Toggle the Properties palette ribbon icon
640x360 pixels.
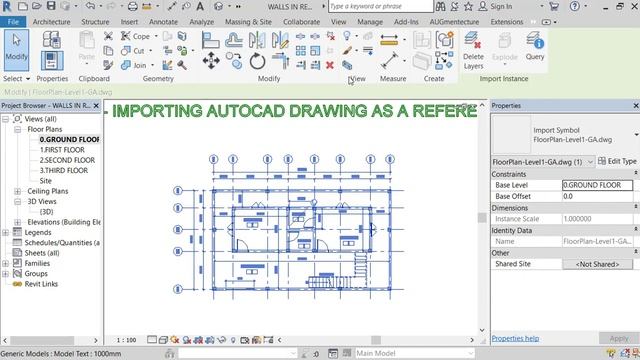click(x=52, y=61)
